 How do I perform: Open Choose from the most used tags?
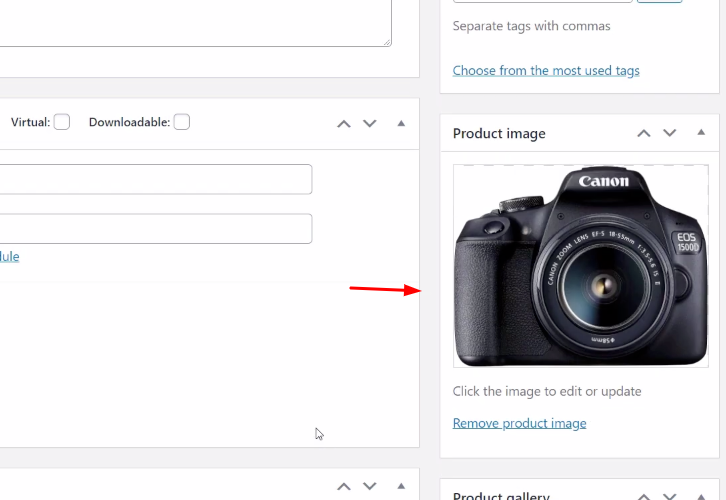click(546, 70)
